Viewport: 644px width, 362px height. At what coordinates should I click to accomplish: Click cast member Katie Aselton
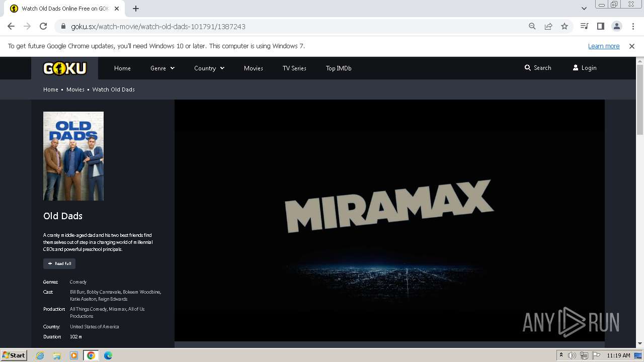[83, 299]
